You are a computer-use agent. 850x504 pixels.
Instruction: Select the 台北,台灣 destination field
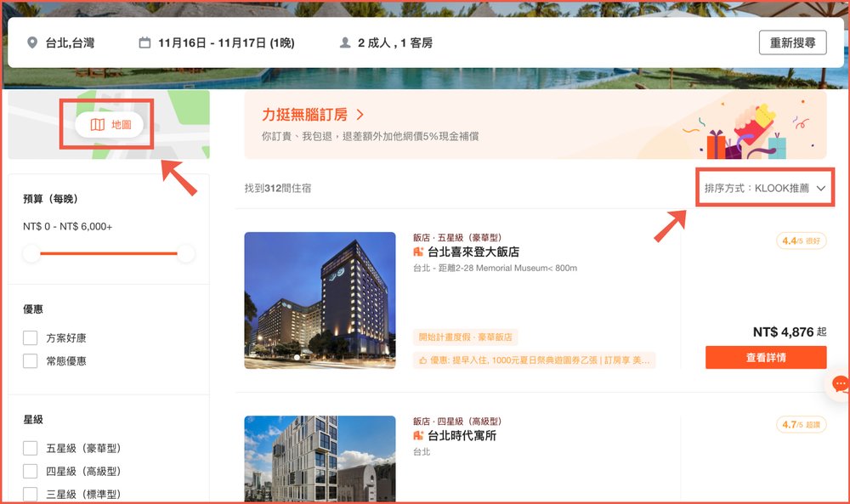[x=68, y=42]
